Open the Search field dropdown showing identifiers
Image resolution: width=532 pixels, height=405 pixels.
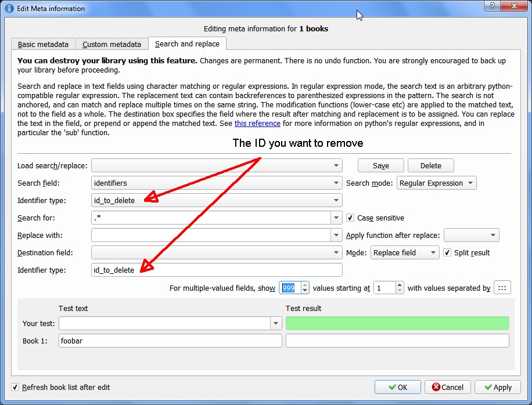coord(217,183)
